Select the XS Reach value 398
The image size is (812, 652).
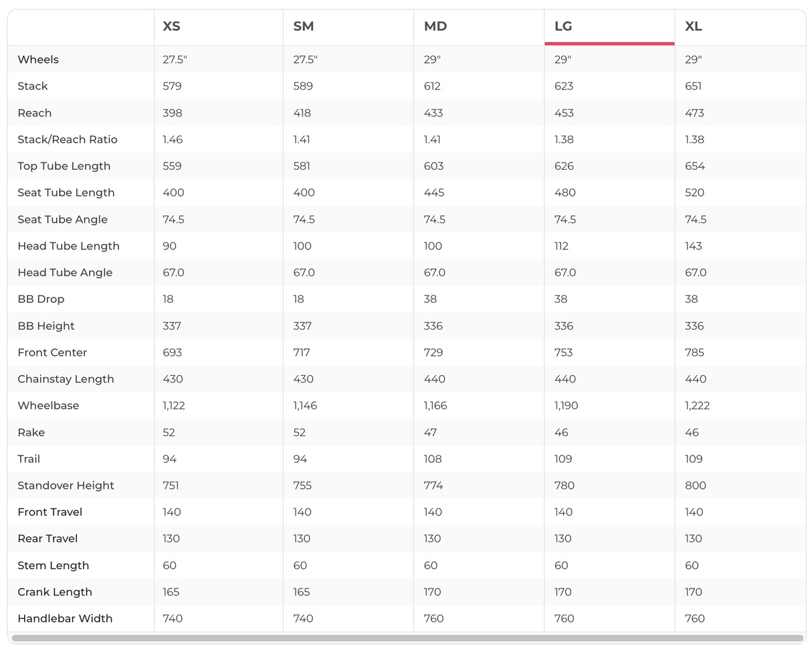173,113
